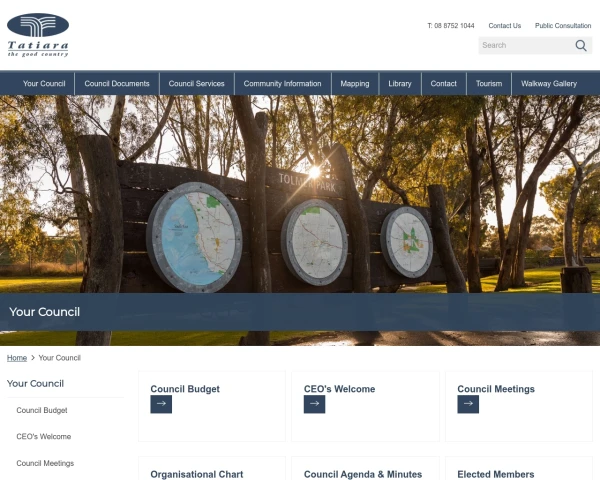
Task: Open the Council Documents menu
Action: 117,83
